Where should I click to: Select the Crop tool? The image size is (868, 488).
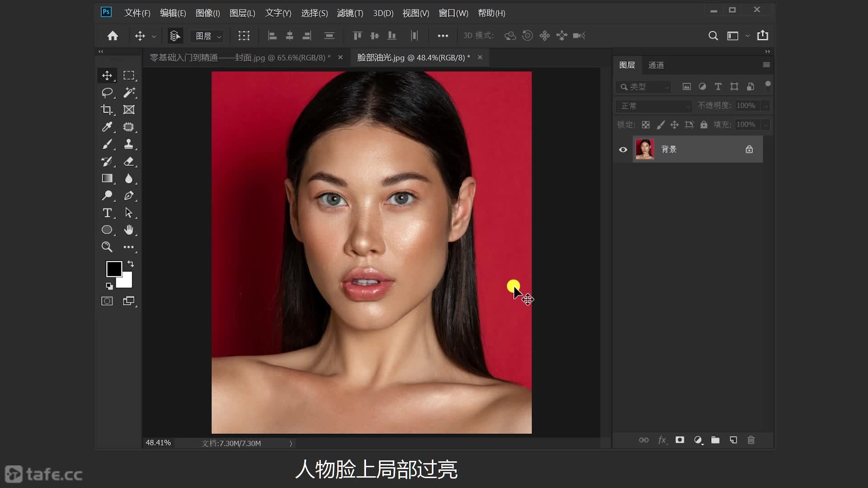[107, 110]
